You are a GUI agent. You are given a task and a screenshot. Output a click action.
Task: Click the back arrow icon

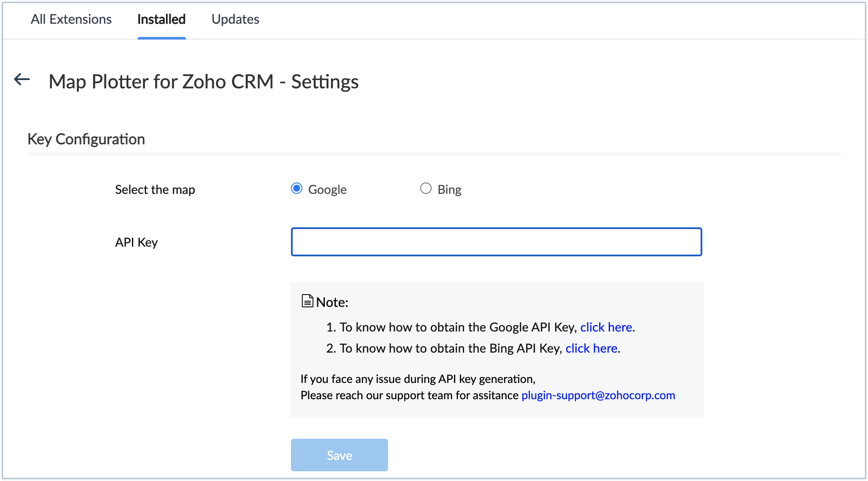click(22, 80)
